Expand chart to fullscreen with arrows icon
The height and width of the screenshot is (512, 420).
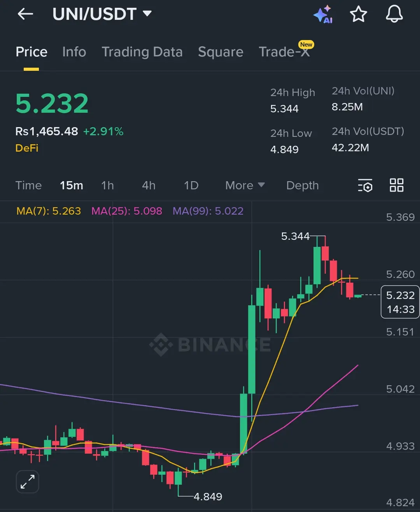[x=28, y=482]
